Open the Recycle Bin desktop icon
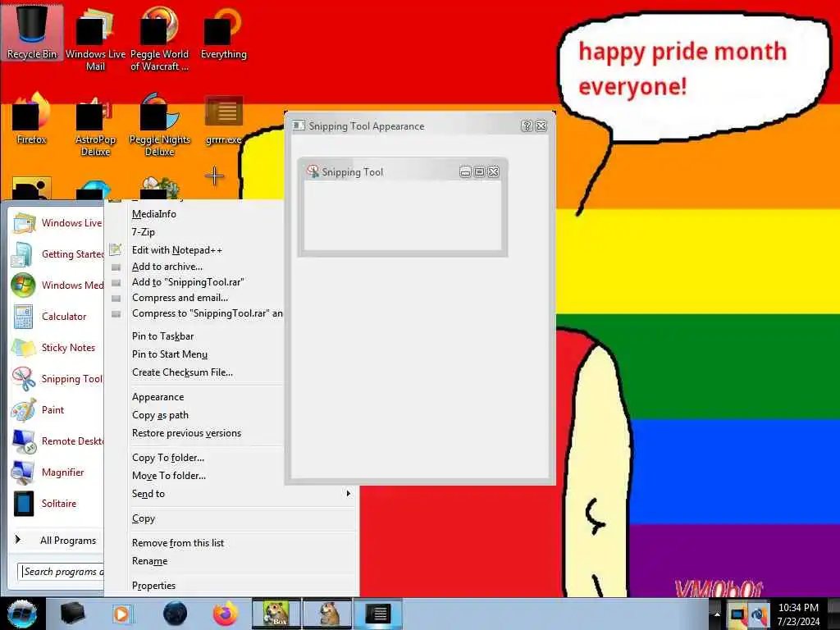The image size is (840, 630). pos(32,32)
